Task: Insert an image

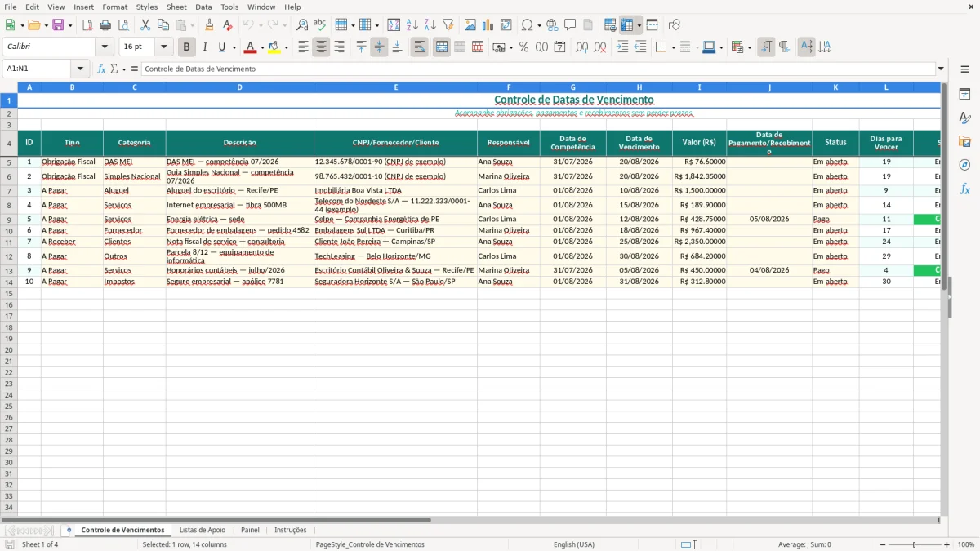Action: click(x=470, y=25)
